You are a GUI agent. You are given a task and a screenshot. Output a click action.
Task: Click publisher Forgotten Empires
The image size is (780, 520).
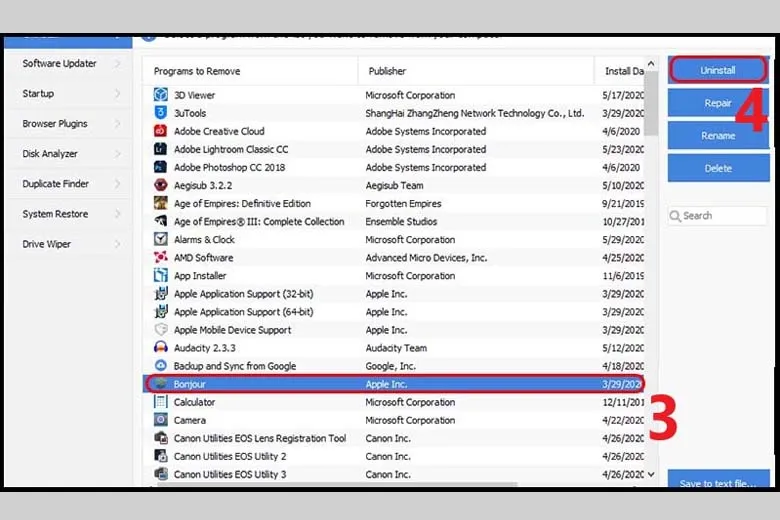[x=403, y=203]
